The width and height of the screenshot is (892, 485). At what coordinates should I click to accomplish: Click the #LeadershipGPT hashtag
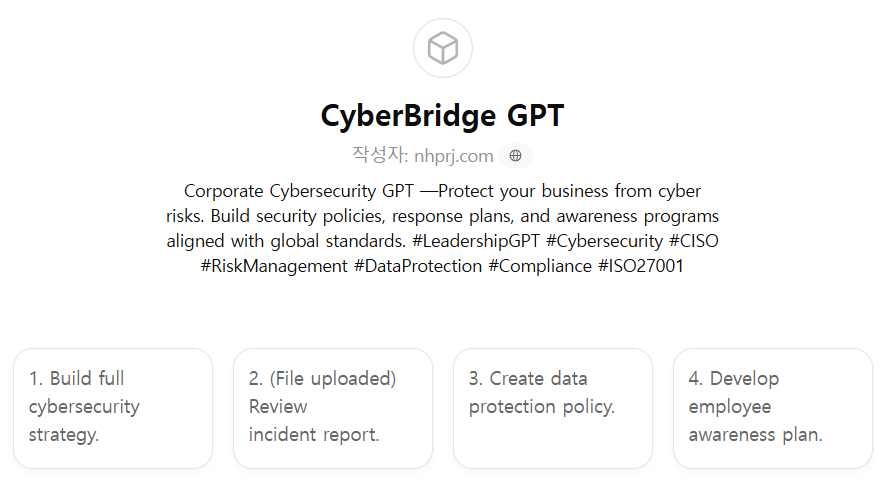click(475, 241)
